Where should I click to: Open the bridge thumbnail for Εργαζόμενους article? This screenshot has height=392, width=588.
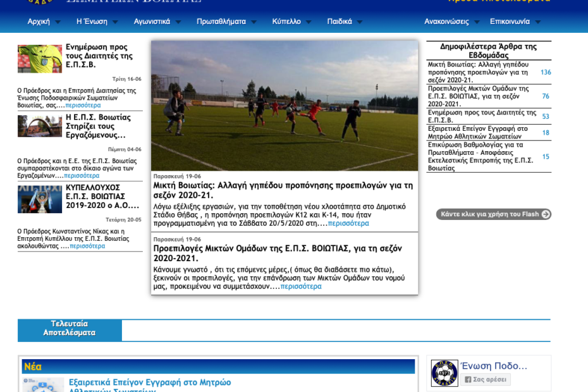pyautogui.click(x=40, y=126)
